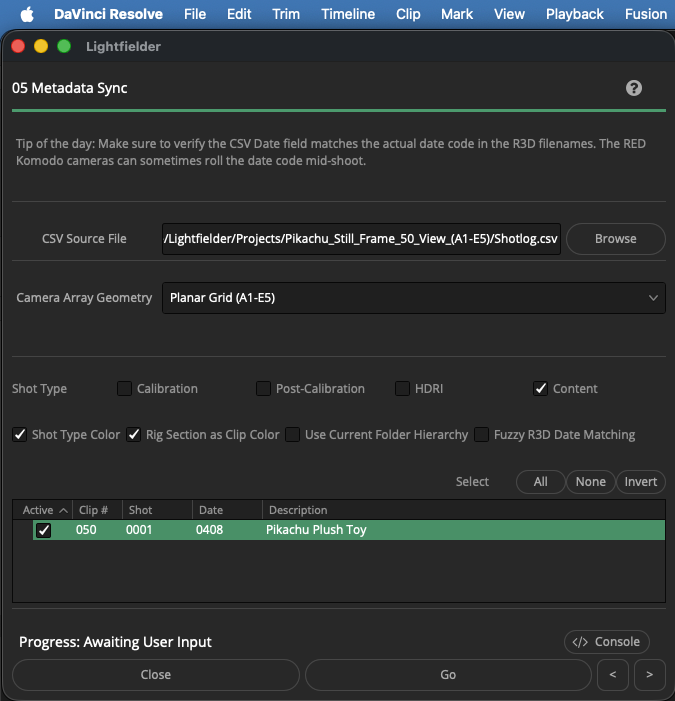This screenshot has width=675, height=701.
Task: Click the Lightfielder window title
Action: (123, 46)
